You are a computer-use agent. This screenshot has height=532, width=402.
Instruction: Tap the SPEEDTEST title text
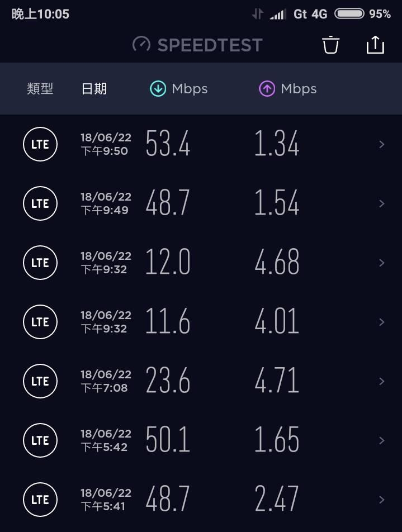pyautogui.click(x=210, y=45)
